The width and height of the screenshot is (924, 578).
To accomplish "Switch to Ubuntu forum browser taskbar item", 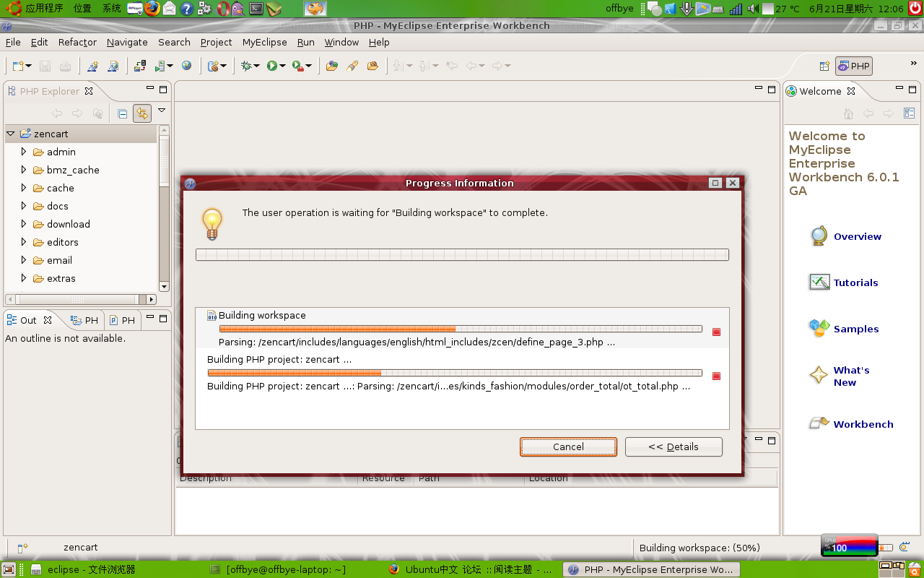I will (470, 569).
